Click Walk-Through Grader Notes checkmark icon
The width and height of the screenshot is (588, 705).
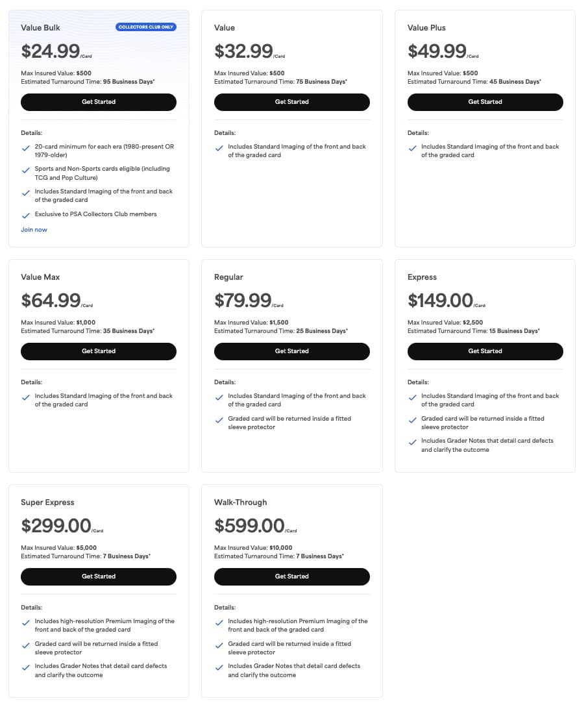[219, 667]
